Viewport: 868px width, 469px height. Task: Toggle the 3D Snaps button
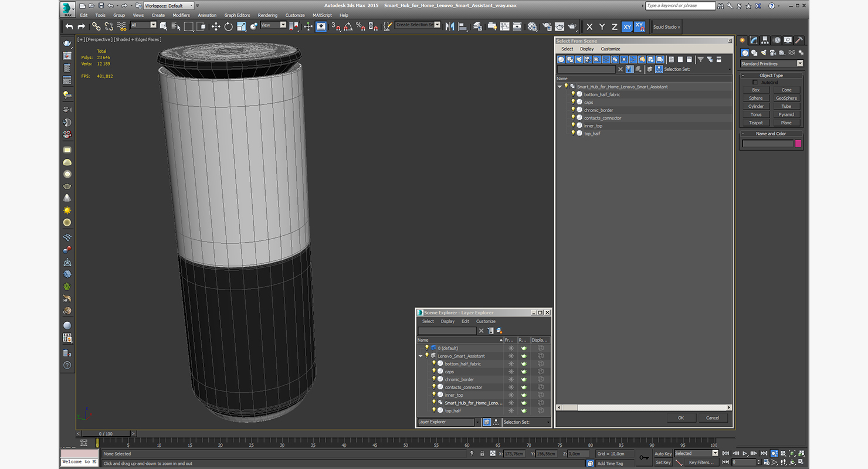[335, 26]
